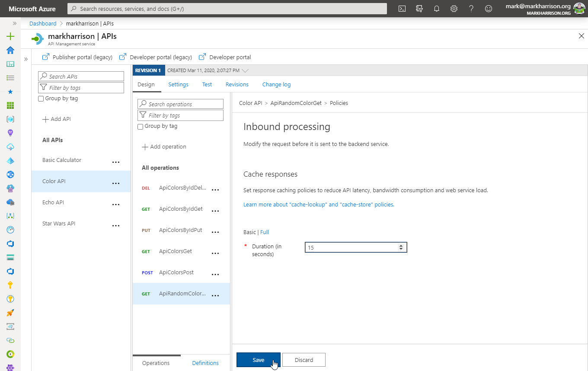Screen dimensions: 588x371
Task: Select the ApiColorsByIdPut operation
Action: (x=181, y=230)
